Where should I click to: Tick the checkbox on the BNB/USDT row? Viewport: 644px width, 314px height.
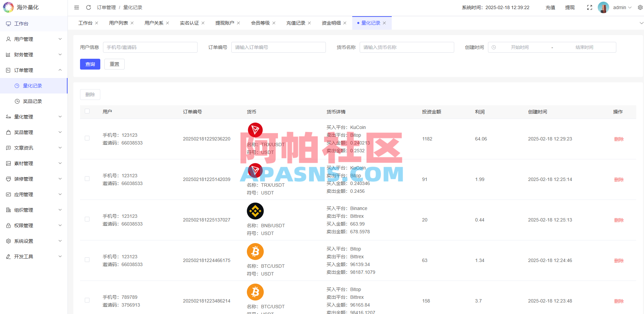point(87,219)
